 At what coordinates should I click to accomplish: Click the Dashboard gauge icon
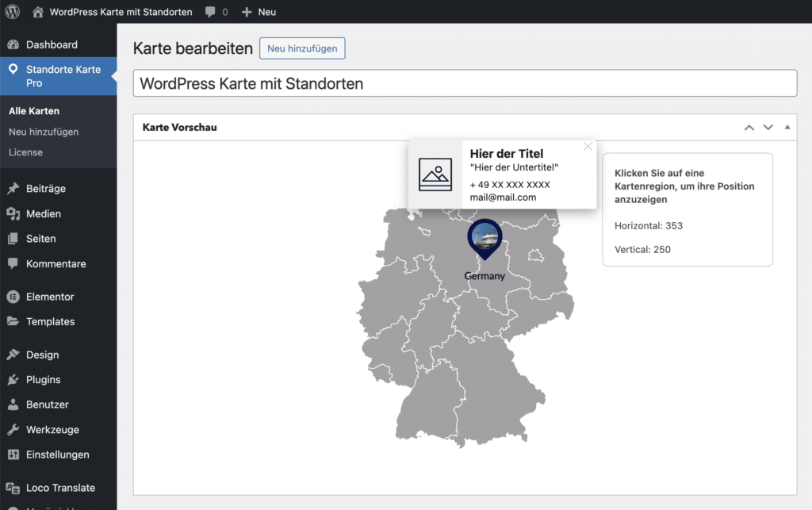[13, 44]
